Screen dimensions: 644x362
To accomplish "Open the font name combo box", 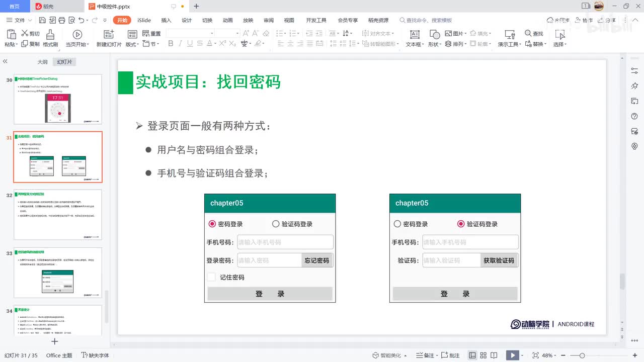I will 191,33.
